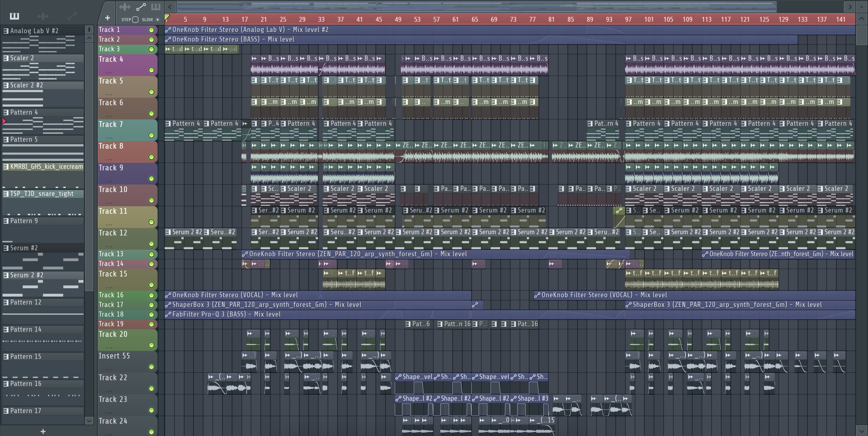
Task: Mute Track 8 with its green LED
Action: (x=151, y=157)
